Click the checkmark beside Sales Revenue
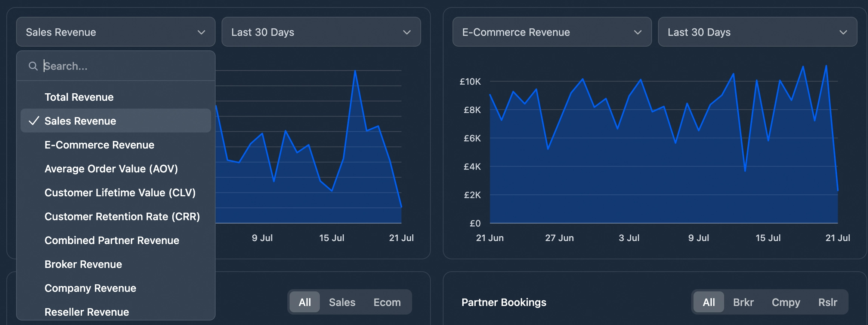 (34, 121)
